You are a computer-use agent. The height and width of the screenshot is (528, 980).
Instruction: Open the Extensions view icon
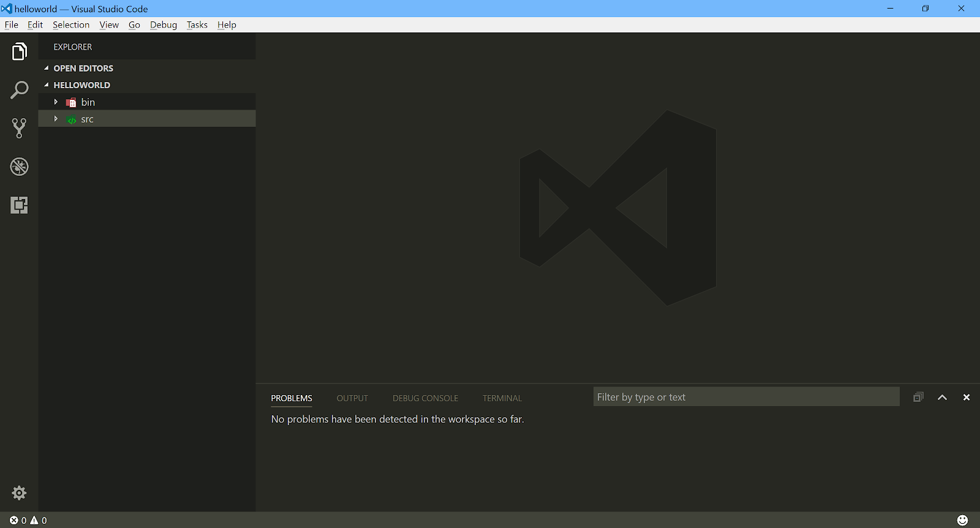click(x=19, y=205)
